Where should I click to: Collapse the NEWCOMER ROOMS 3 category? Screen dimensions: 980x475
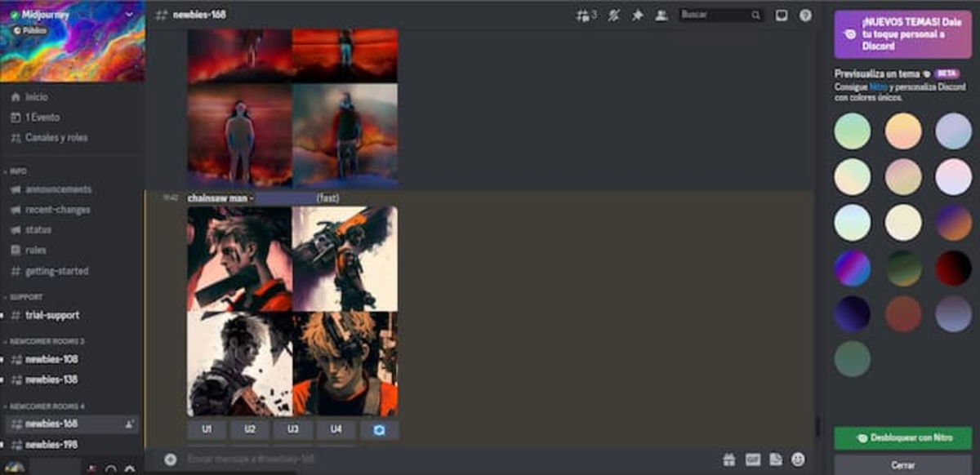click(46, 340)
